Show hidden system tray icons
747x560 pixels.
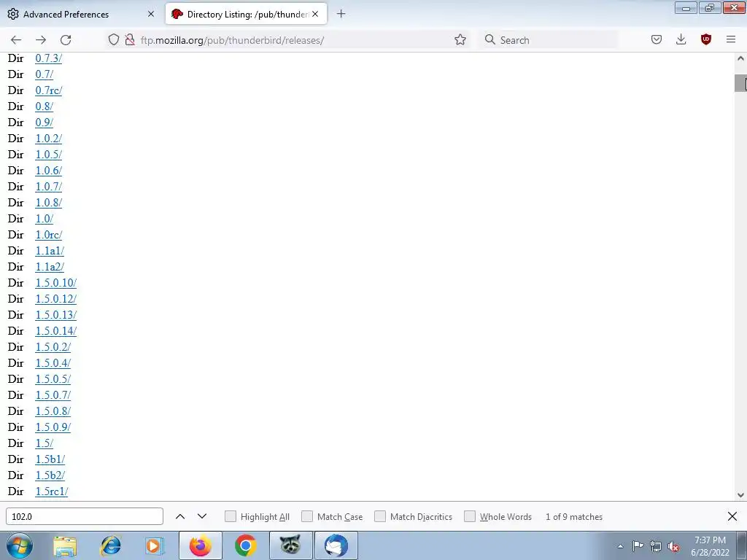pyautogui.click(x=620, y=547)
